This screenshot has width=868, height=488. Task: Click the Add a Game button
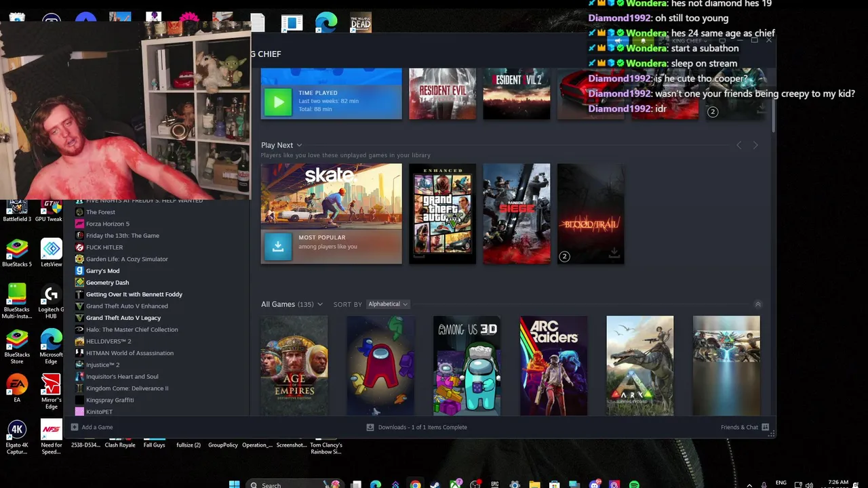pos(92,427)
